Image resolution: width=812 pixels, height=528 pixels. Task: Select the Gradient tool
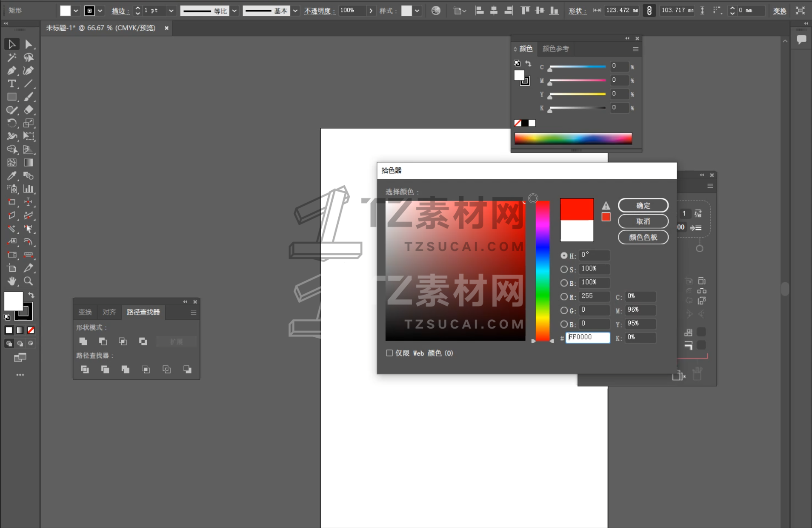click(29, 163)
